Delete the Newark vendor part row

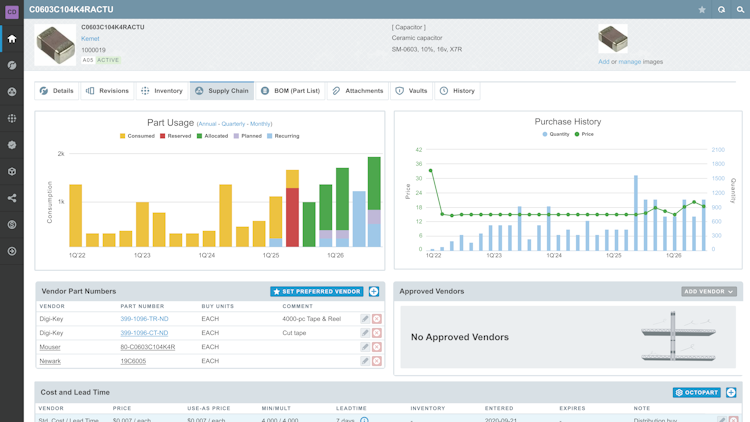point(377,361)
